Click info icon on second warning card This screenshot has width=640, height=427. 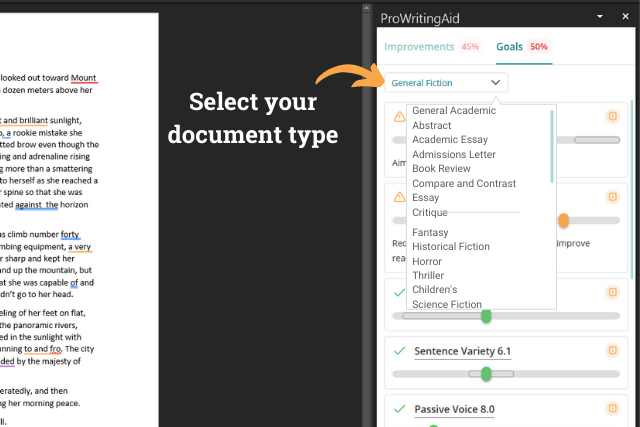(612, 197)
